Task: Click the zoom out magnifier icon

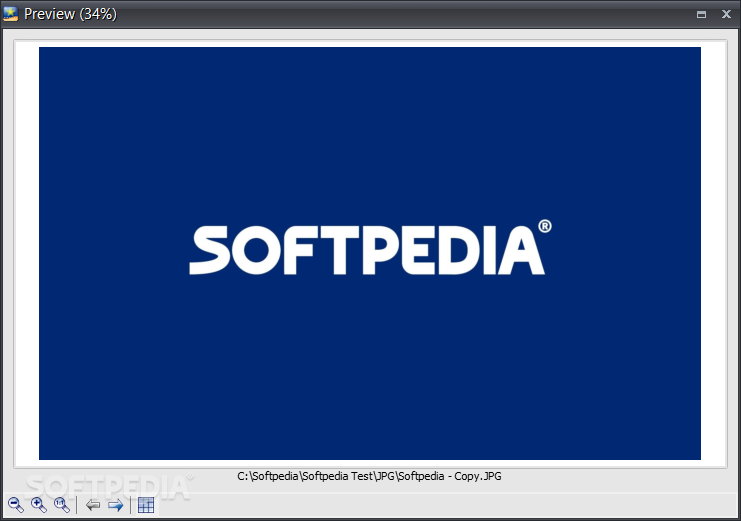Action: pyautogui.click(x=16, y=505)
